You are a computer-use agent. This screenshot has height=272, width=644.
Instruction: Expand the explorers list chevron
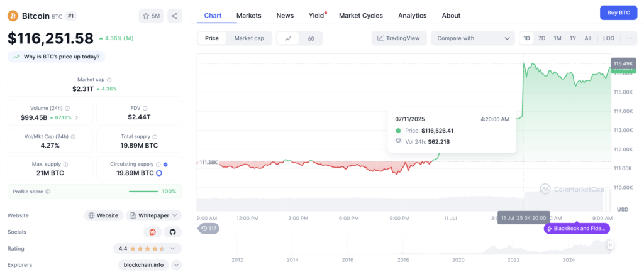[176, 265]
